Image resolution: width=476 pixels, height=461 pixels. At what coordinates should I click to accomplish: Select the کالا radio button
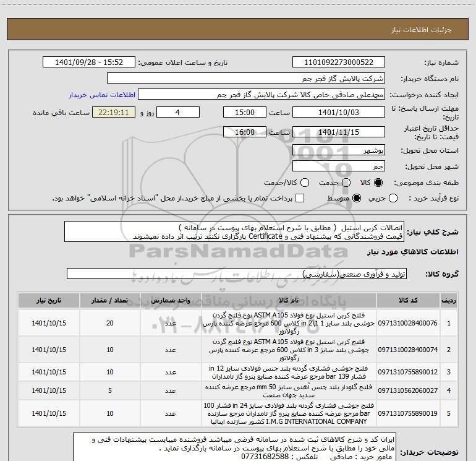tap(378, 183)
